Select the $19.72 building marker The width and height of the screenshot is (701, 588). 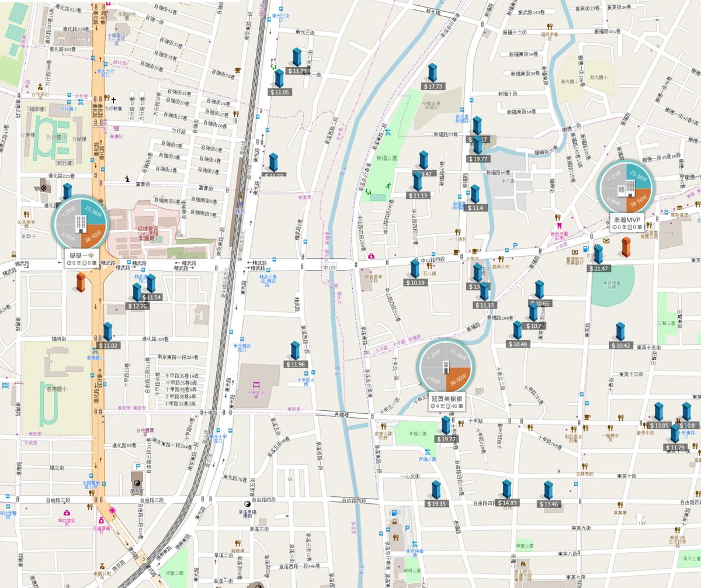(x=446, y=429)
